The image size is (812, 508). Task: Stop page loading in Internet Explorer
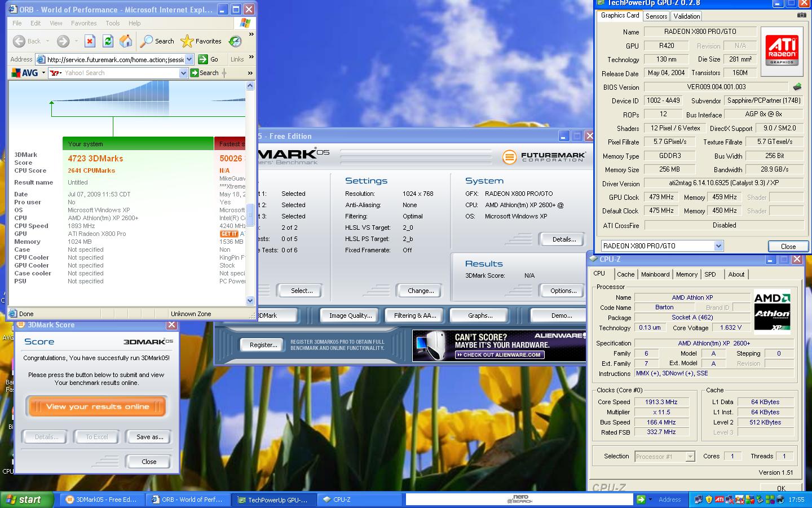pyautogui.click(x=90, y=41)
